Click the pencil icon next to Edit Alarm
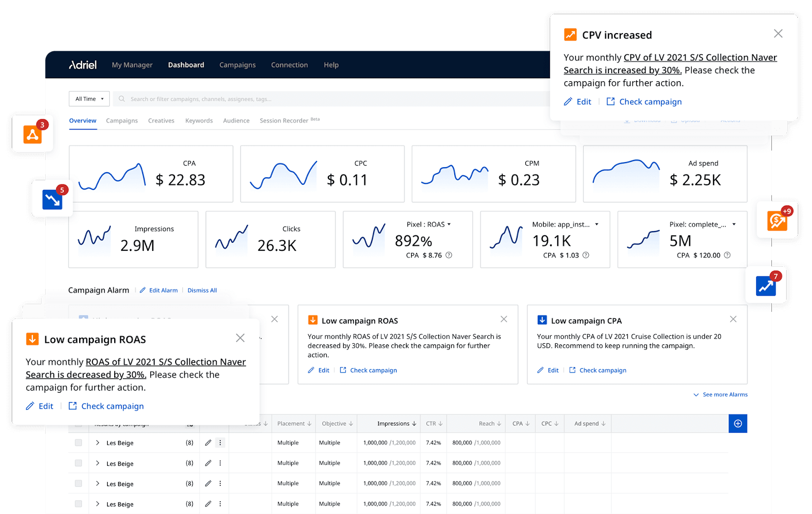Viewport: 812px width, 514px height. pyautogui.click(x=143, y=290)
